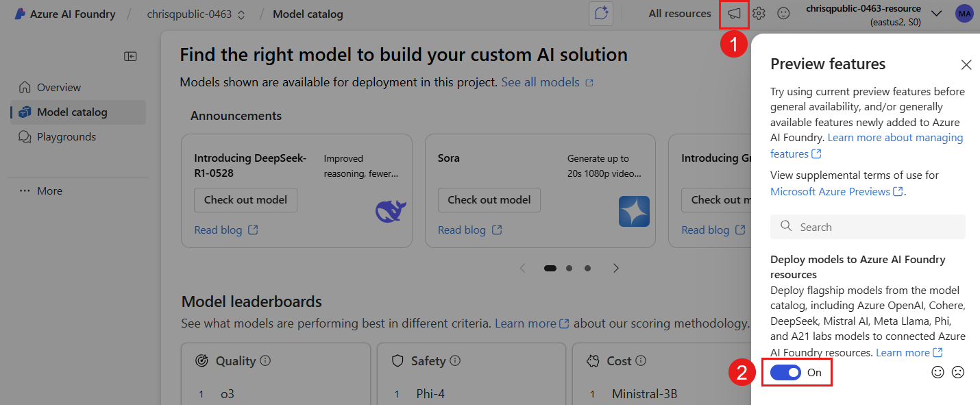Select Phi-4 in the Safety leaderboard
This screenshot has height=405, width=980.
pyautogui.click(x=430, y=394)
